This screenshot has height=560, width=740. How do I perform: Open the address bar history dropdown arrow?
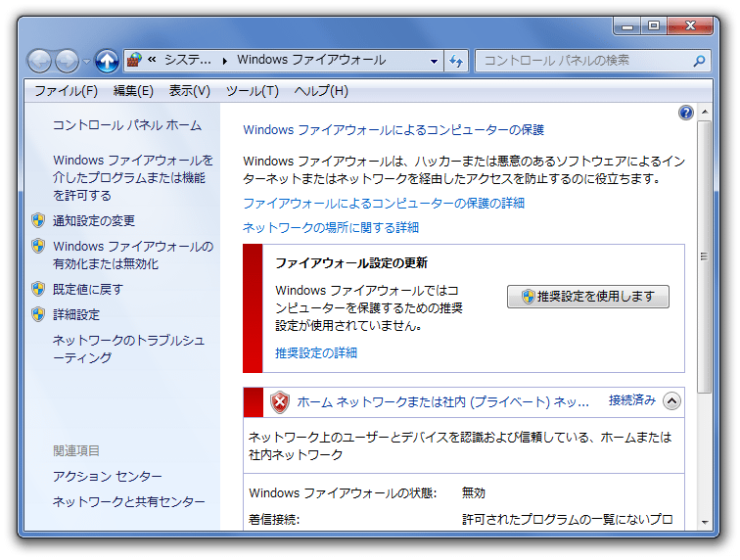click(434, 61)
